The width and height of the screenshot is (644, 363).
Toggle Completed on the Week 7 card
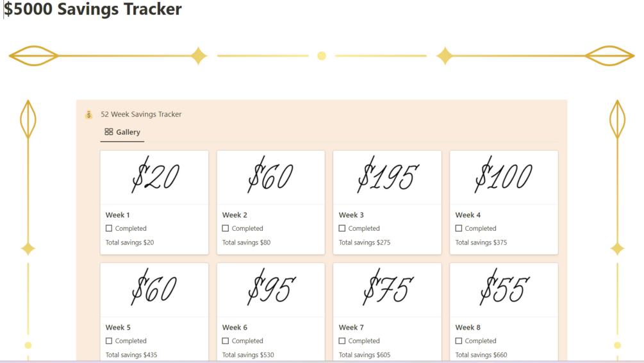(342, 341)
